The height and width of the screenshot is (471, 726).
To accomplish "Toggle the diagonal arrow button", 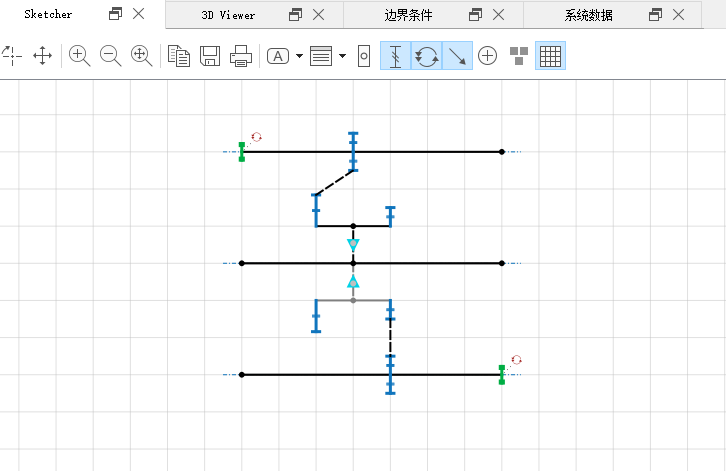I will (x=457, y=56).
